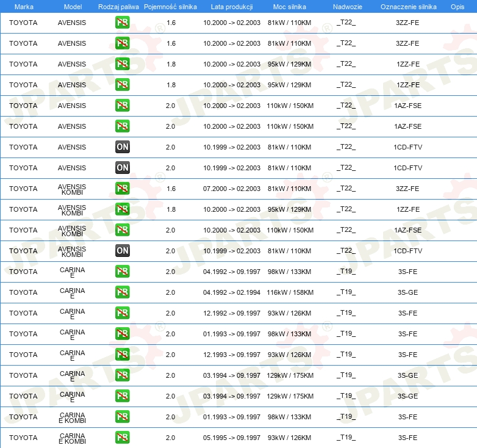Click the Rodzaj paliwa column header
Viewport: 477px width, 448px height.
(118, 7)
